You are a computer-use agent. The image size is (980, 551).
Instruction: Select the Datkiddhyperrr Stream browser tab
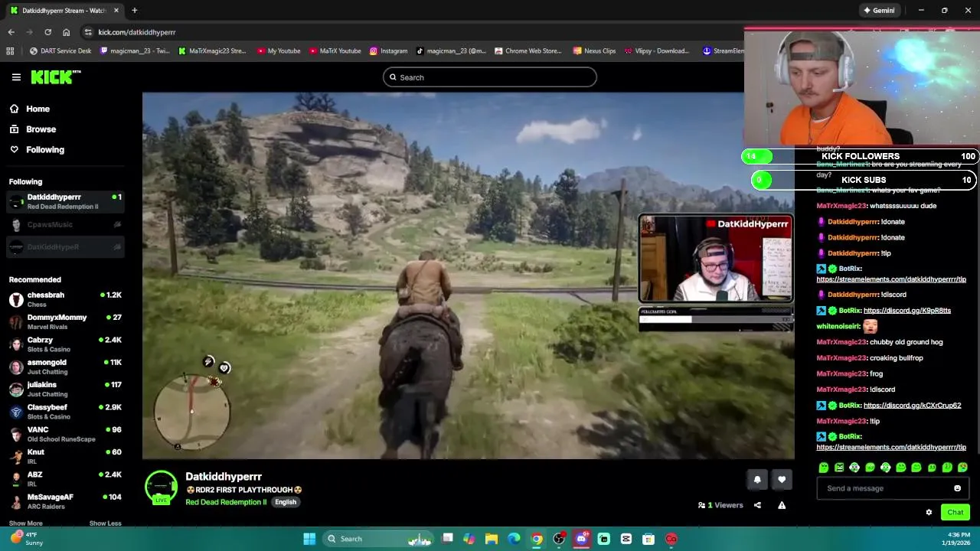point(64,11)
